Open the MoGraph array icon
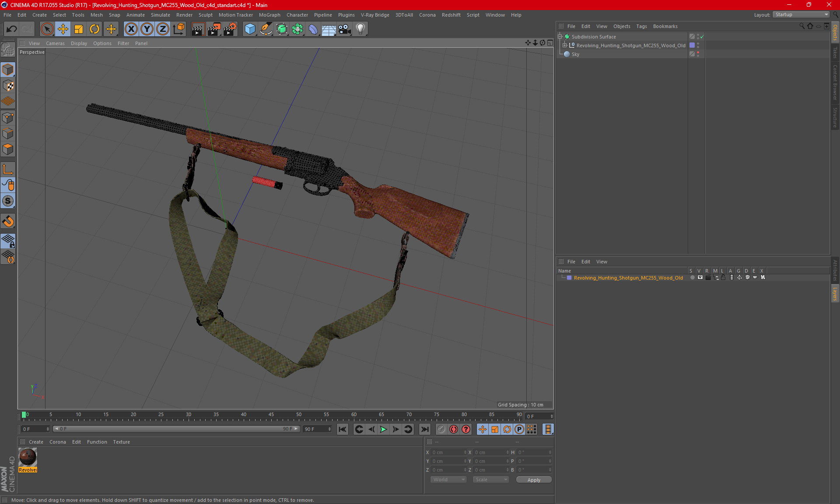This screenshot has width=840, height=504. click(x=297, y=29)
